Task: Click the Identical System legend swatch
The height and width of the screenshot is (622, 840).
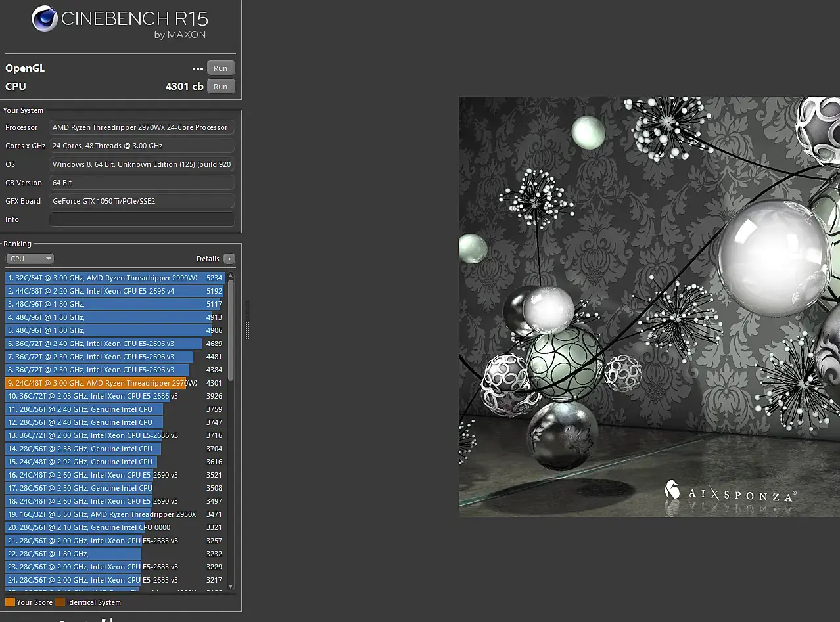Action: point(60,602)
